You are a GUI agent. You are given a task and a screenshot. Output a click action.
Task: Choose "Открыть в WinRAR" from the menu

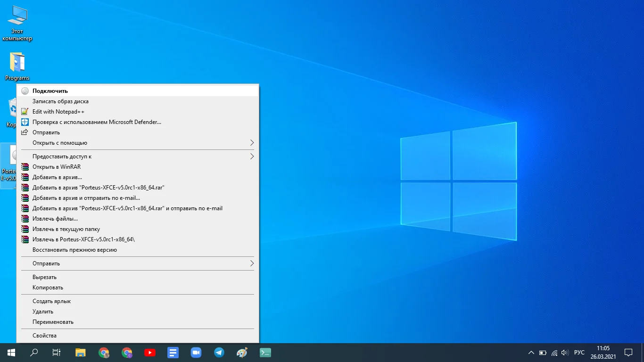(x=56, y=167)
